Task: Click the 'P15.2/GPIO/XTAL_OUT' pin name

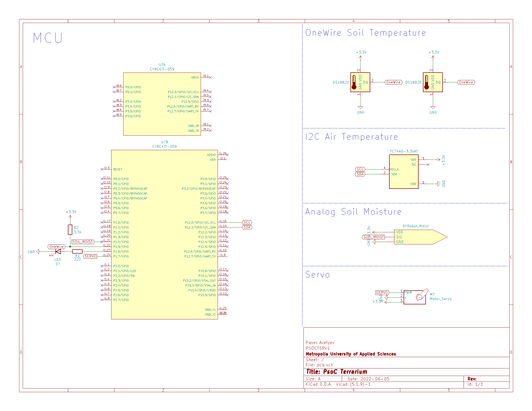Action: 199,281
